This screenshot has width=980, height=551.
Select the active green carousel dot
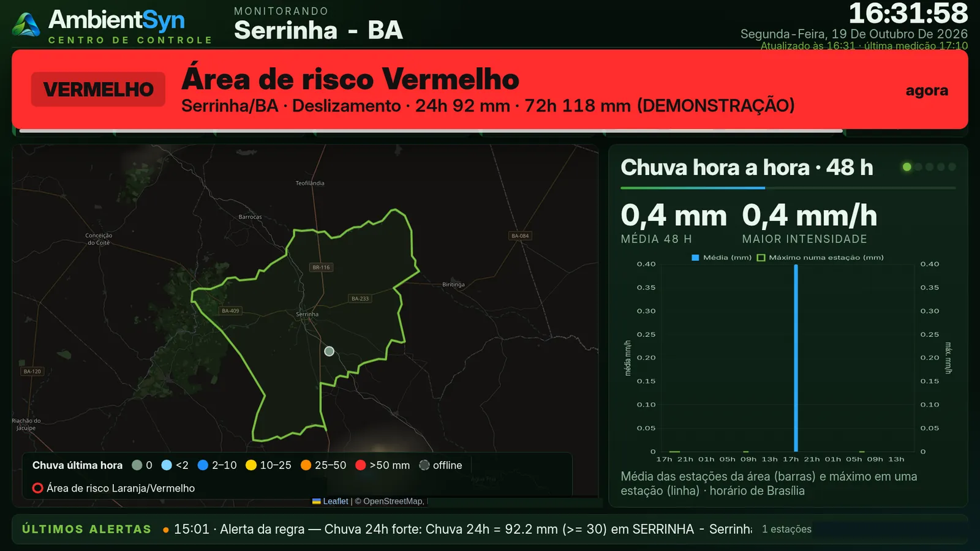907,167
